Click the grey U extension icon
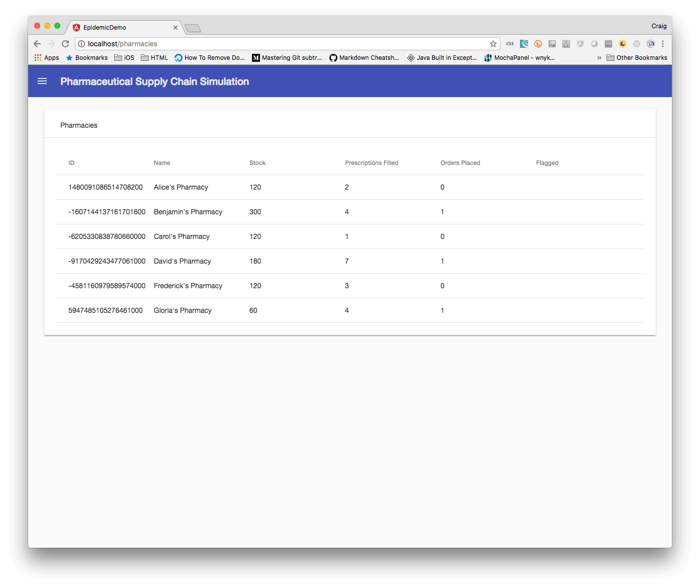 point(637,44)
